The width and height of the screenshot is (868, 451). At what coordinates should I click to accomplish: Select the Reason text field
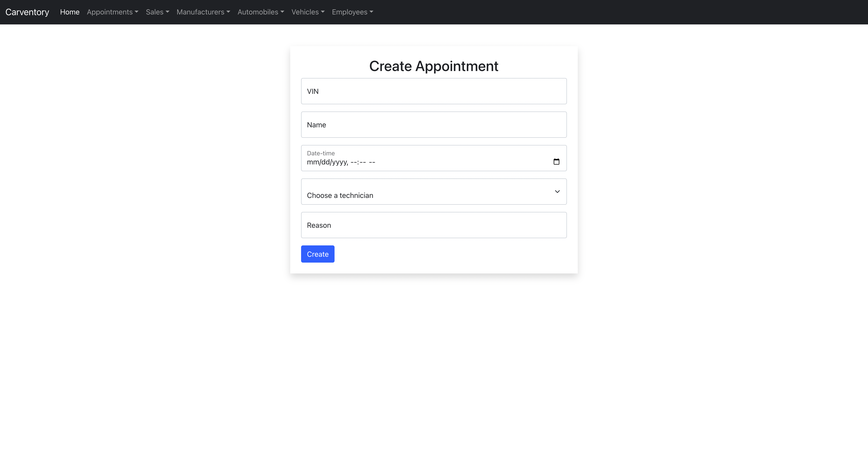(434, 225)
